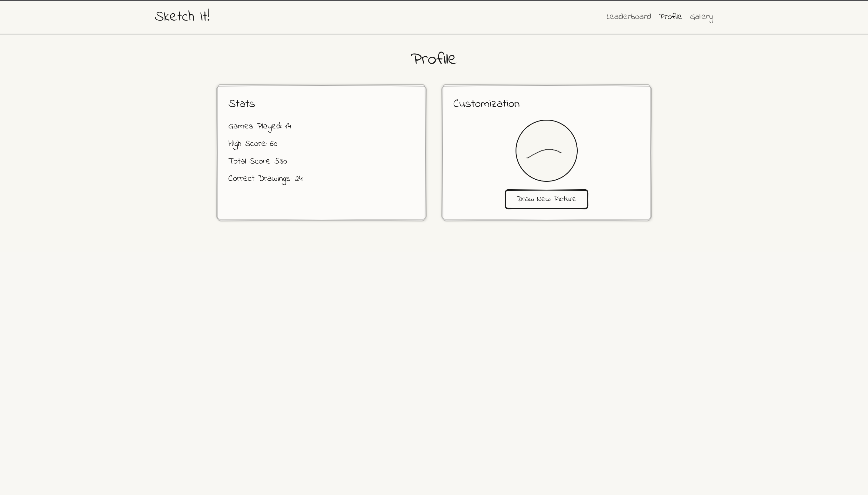Click the value 530 beside Total Score
This screenshot has height=495, width=868.
tap(281, 161)
